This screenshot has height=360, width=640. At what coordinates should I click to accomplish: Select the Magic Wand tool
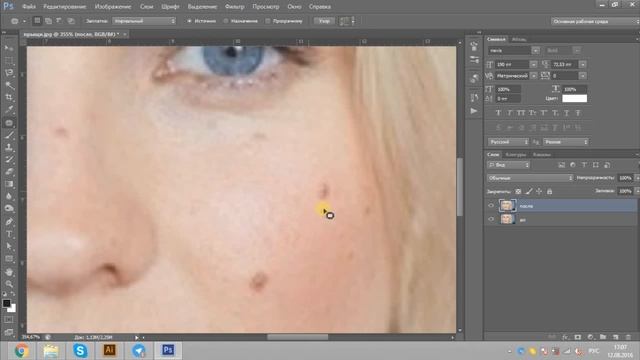pyautogui.click(x=9, y=85)
